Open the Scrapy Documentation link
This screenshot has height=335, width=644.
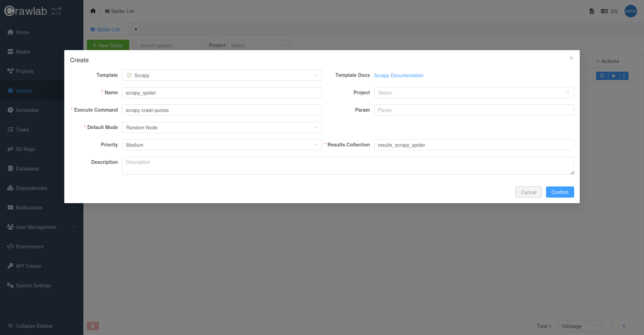point(398,75)
